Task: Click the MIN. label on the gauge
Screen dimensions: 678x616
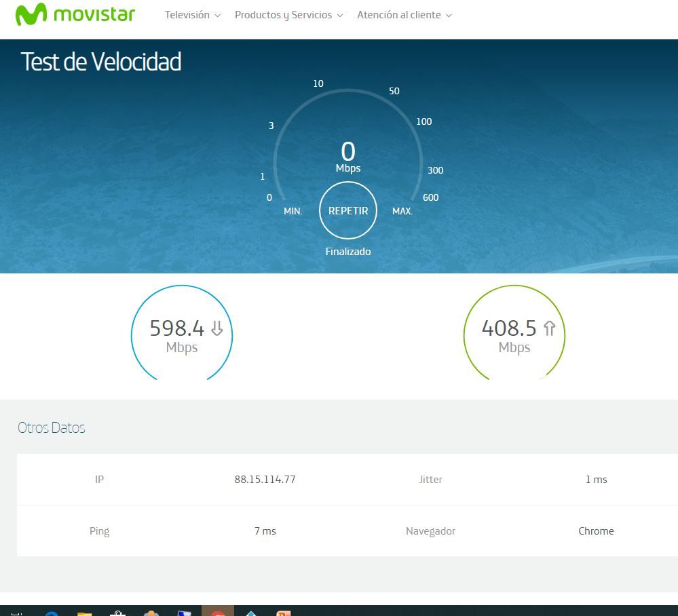Action: [293, 211]
